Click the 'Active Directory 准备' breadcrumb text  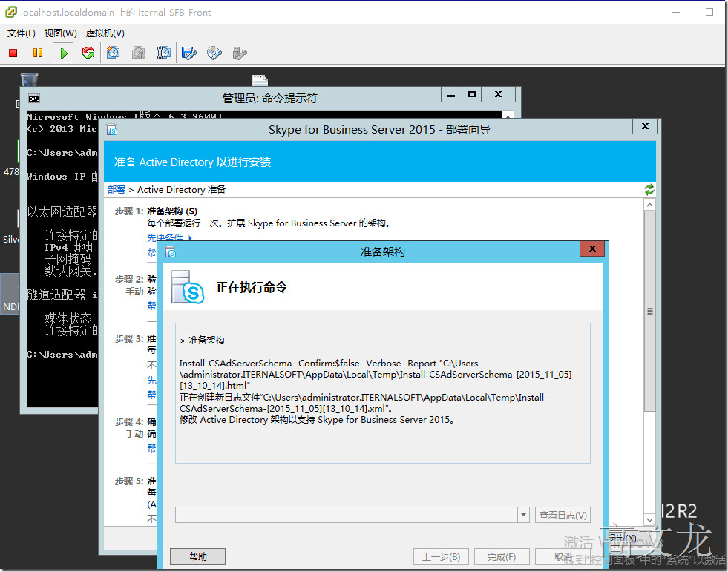pyautogui.click(x=182, y=189)
